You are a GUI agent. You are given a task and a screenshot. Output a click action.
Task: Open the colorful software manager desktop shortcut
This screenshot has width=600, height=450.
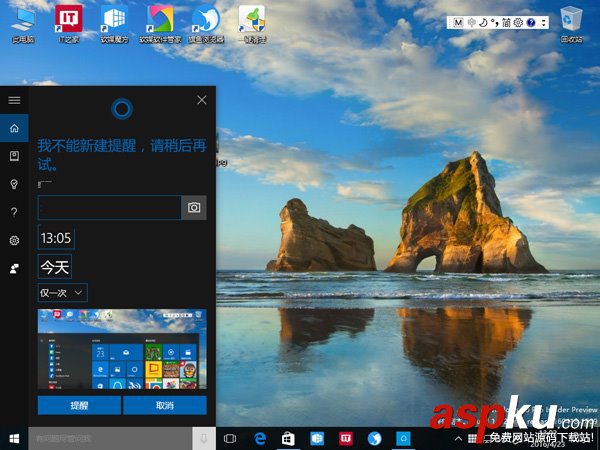[160, 24]
